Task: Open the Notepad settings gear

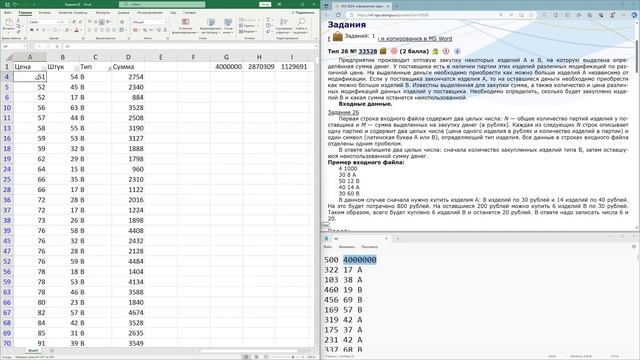Action: 633,247
